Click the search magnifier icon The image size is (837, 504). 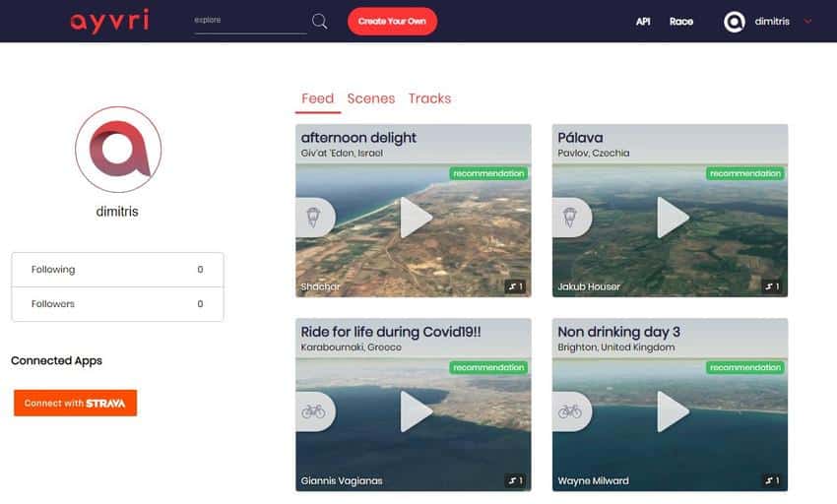point(319,22)
